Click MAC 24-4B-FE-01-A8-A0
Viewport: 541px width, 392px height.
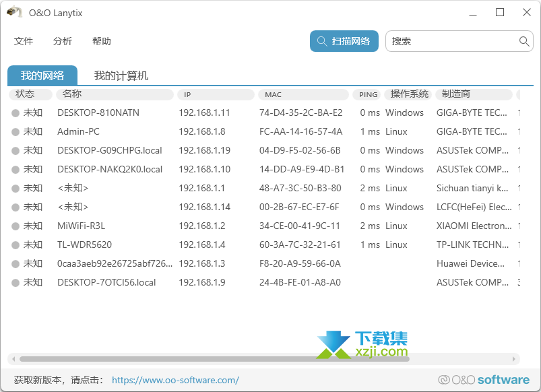[x=300, y=283]
